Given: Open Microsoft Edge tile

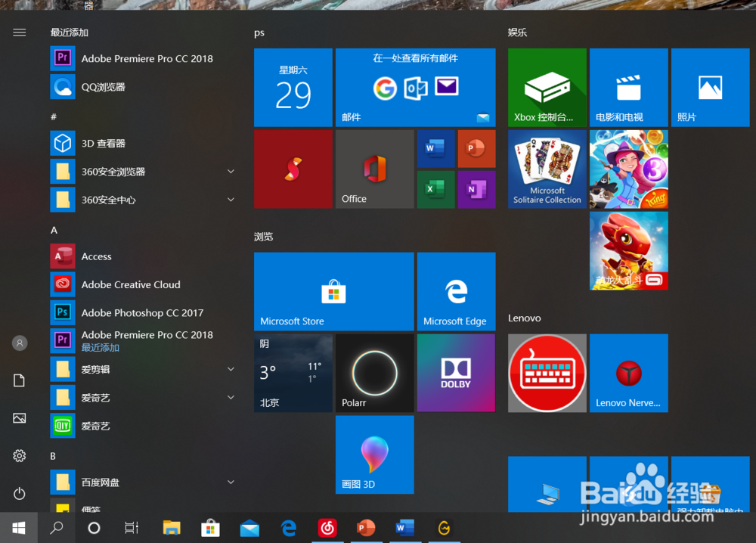Looking at the screenshot, I should [x=456, y=291].
